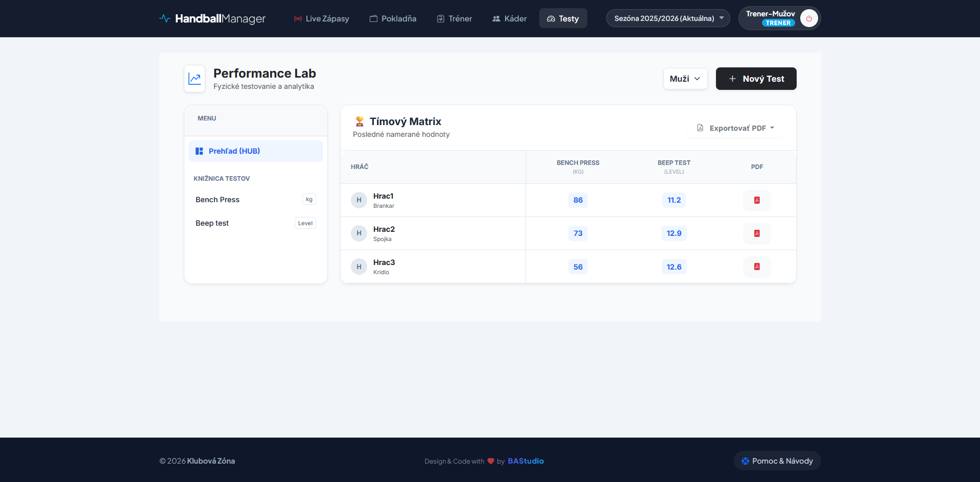The image size is (980, 482).
Task: Open the Káder navigation item
Action: click(x=509, y=18)
